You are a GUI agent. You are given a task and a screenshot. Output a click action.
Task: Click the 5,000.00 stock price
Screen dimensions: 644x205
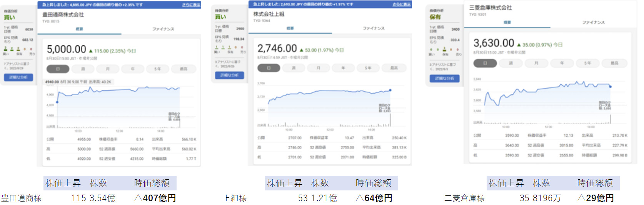pyautogui.click(x=67, y=49)
